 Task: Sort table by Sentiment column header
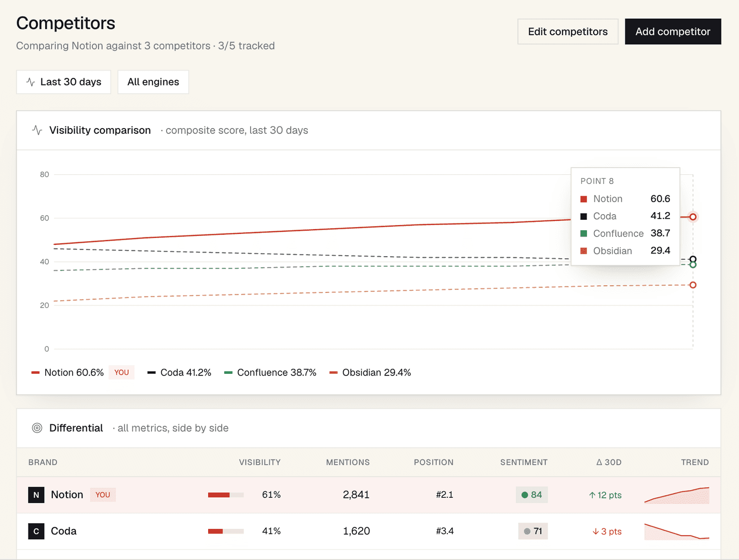click(x=524, y=462)
